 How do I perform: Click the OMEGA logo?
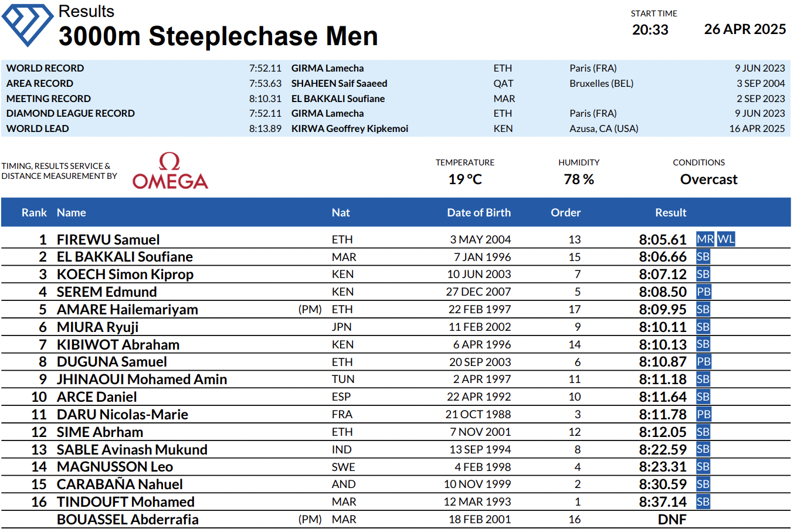click(170, 171)
